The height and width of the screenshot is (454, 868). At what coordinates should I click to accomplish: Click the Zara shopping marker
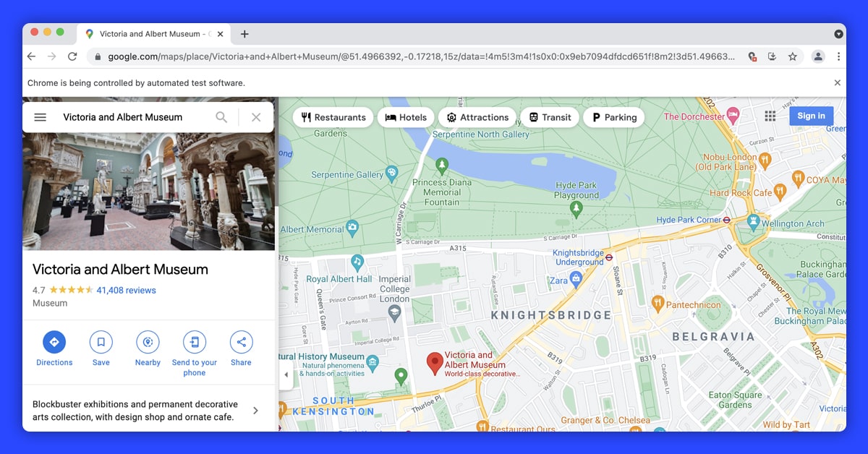point(576,278)
